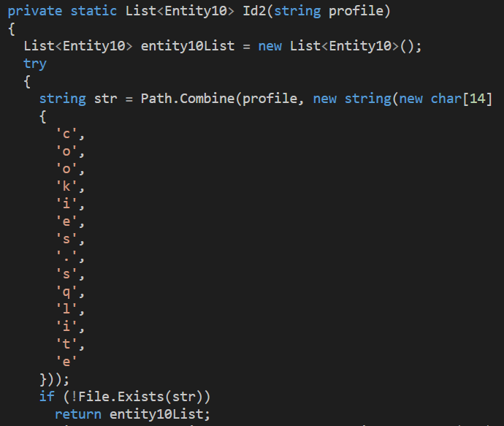Click the 'try' keyword
Viewport: 504px width, 426px height.
click(x=35, y=64)
